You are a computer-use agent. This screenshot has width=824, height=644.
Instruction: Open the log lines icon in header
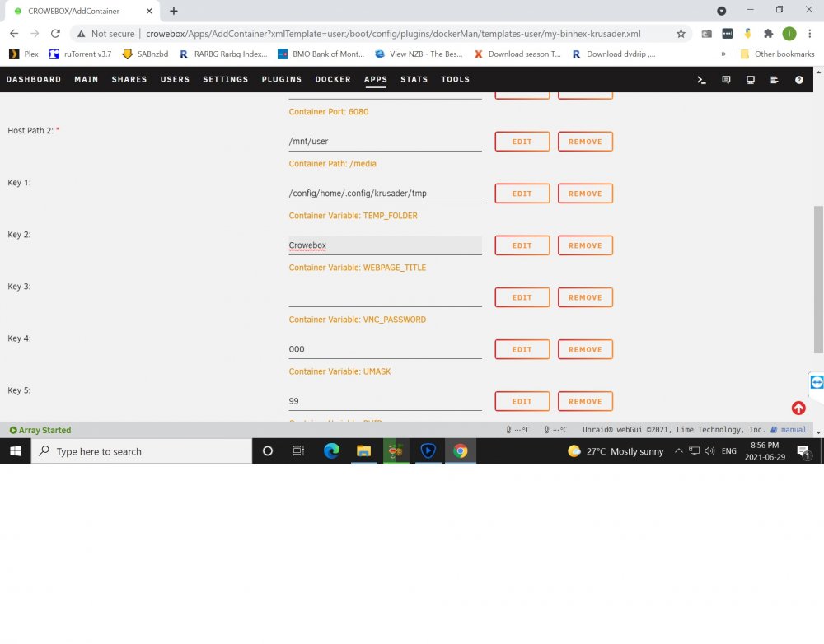pyautogui.click(x=774, y=80)
